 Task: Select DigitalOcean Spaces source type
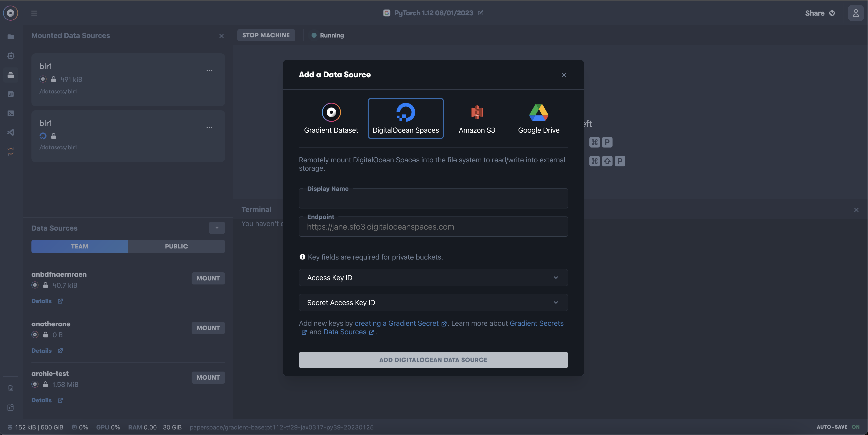tap(405, 119)
